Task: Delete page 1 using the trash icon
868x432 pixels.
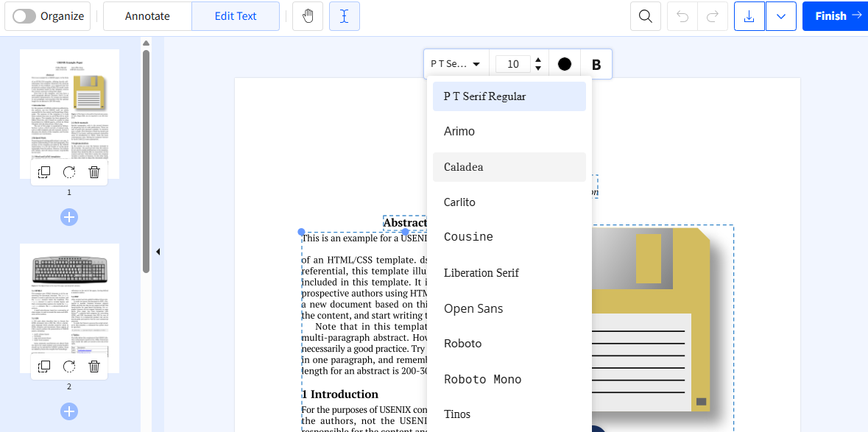Action: (93, 171)
